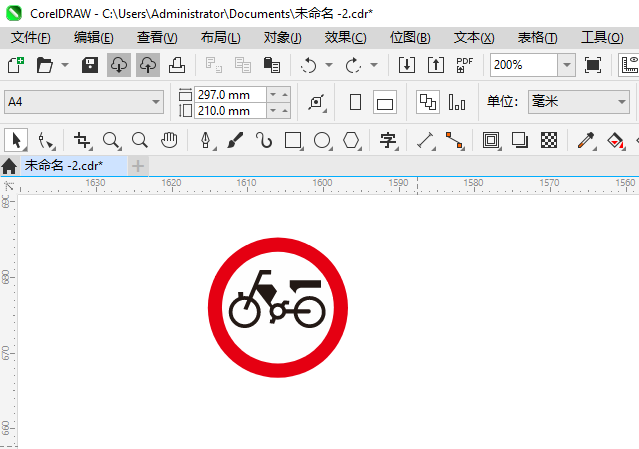This screenshot has width=639, height=449.
Task: Increase page width with up arrow
Action: pyautogui.click(x=285, y=95)
